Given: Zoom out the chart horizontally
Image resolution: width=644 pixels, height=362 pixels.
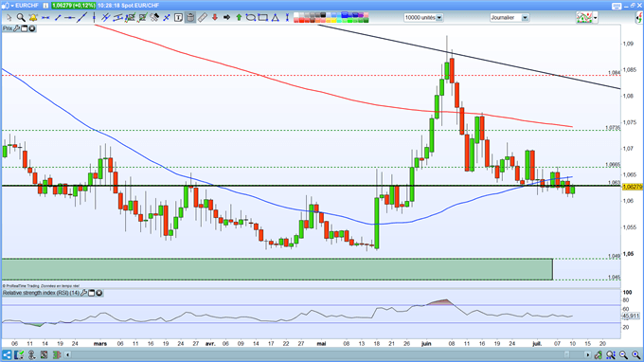Looking at the screenshot, I should click(x=623, y=354).
